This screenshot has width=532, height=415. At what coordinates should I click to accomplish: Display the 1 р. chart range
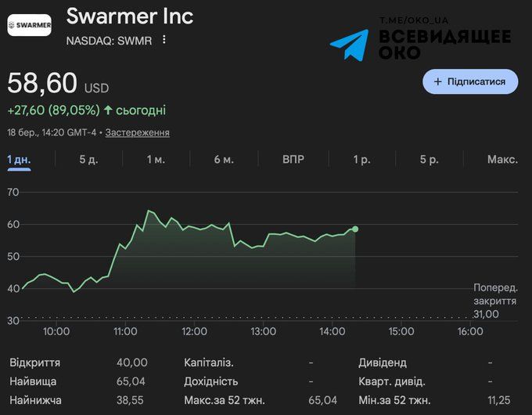(361, 159)
